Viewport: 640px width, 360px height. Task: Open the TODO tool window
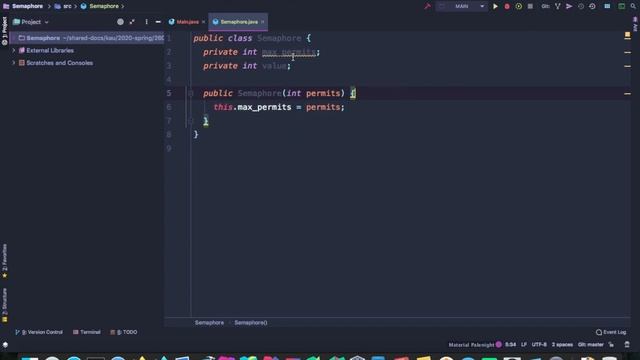(x=124, y=332)
